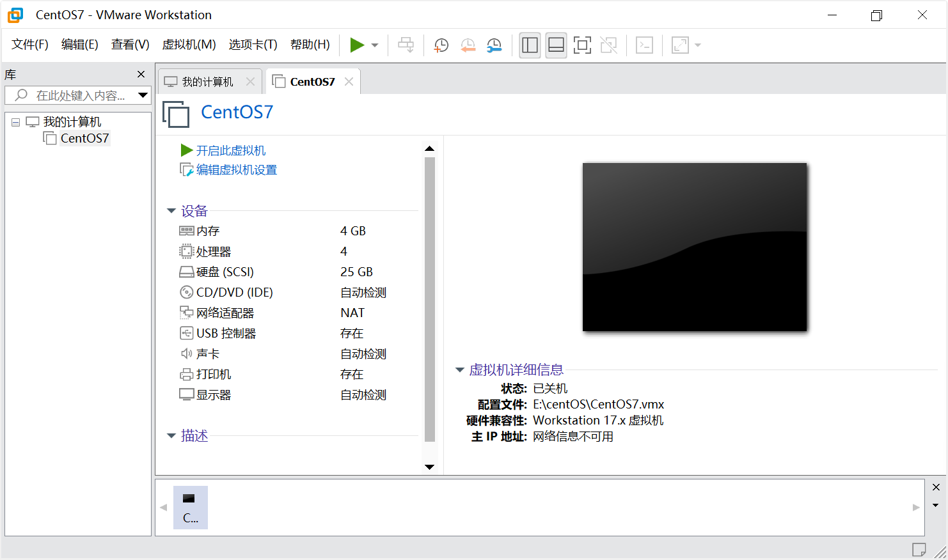This screenshot has height=560, width=948.
Task: Close the thumbnail bar panel
Action: click(936, 487)
